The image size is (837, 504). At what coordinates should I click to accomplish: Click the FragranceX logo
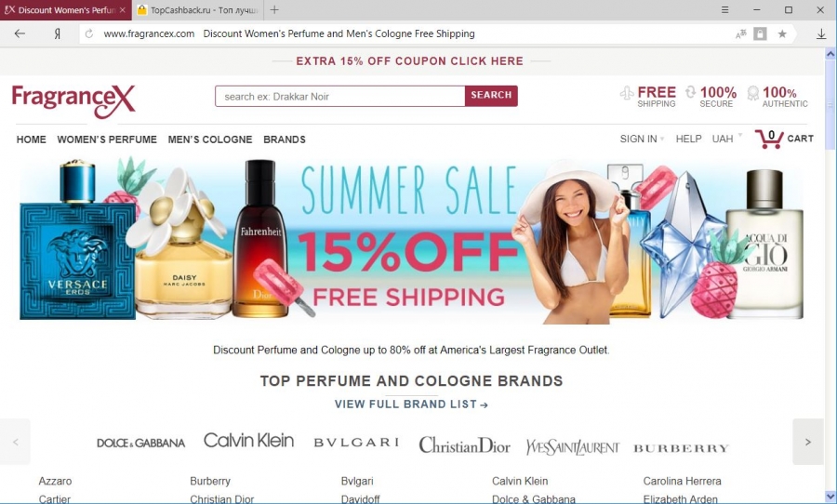(x=73, y=100)
